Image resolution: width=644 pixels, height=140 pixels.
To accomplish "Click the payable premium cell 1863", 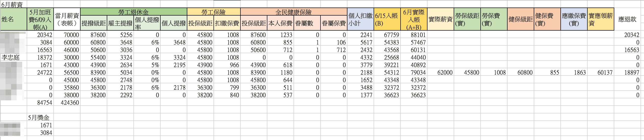I will 574,73.
